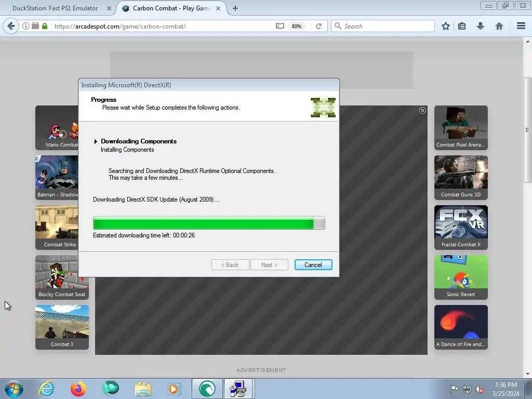
Task: Close the game overlay with X icon
Action: point(422,110)
